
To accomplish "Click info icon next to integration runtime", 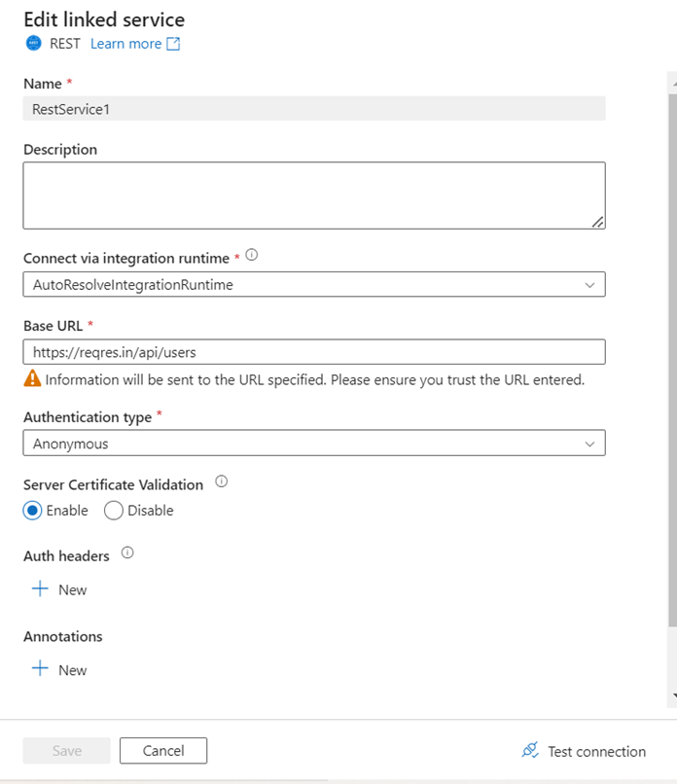I will tap(252, 256).
